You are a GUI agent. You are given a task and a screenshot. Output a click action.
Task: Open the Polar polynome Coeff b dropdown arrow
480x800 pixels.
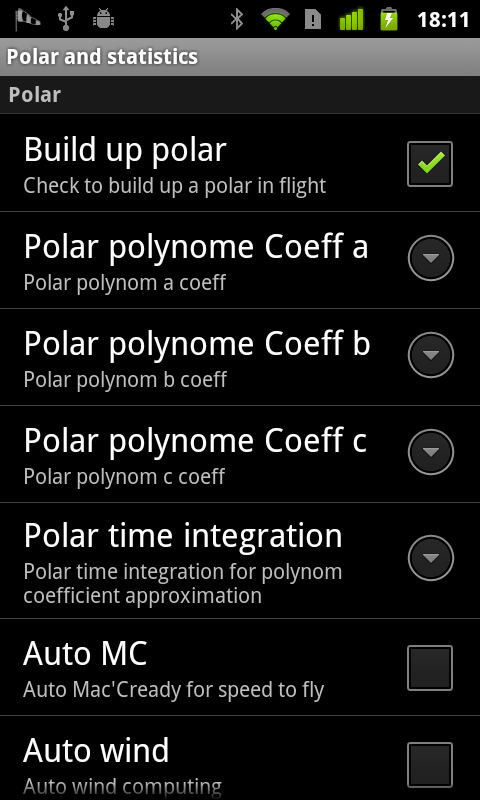(x=431, y=355)
